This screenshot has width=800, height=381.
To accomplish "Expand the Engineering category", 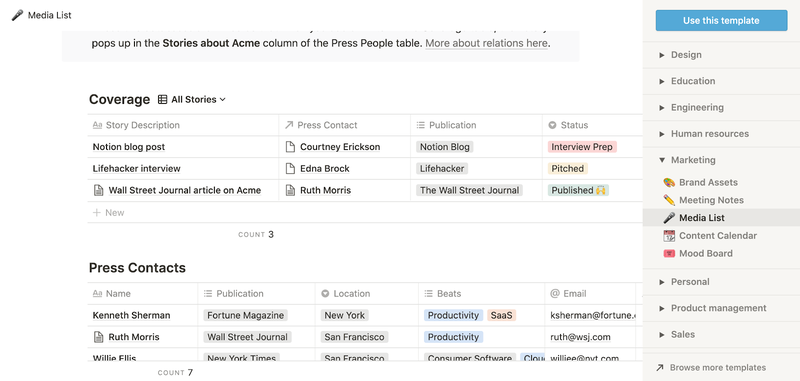I will [x=662, y=108].
